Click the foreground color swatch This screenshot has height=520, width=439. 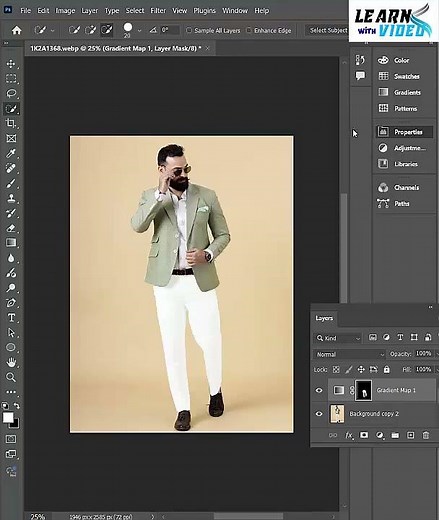coord(8,417)
